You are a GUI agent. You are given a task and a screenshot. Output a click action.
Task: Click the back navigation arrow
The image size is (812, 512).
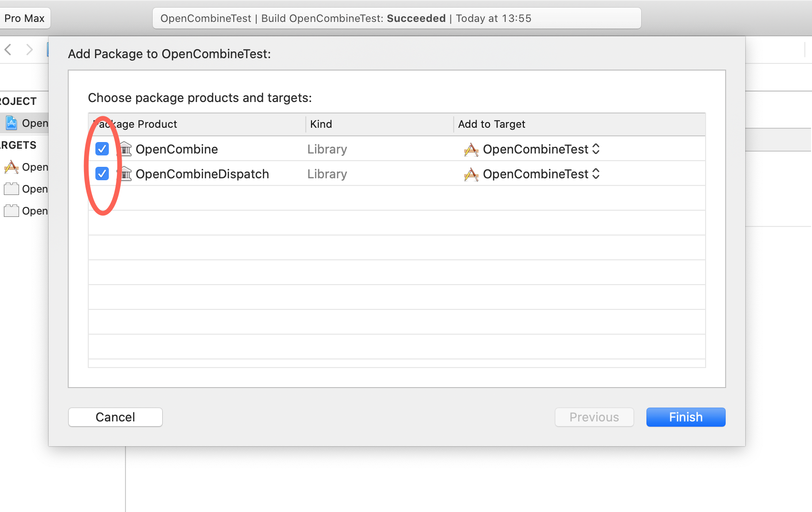click(x=8, y=49)
